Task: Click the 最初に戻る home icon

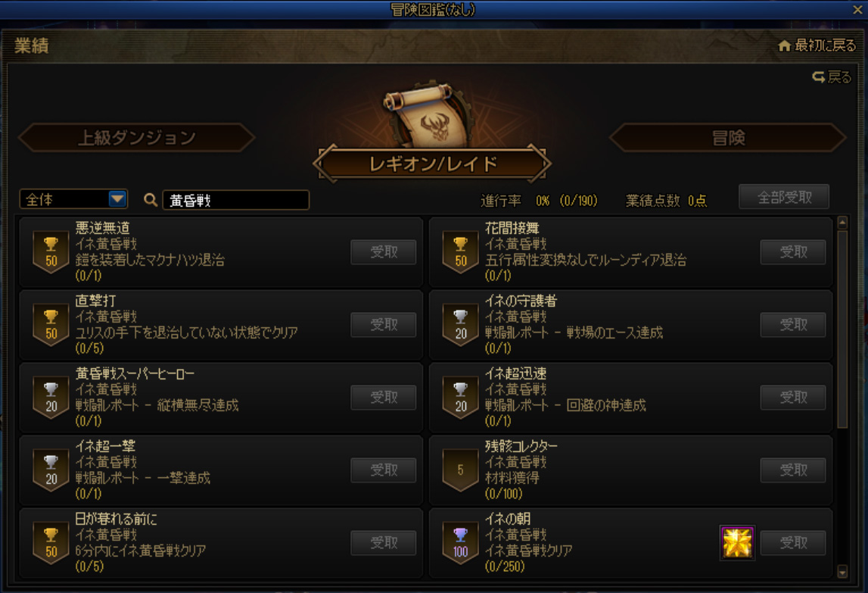Action: [x=784, y=45]
